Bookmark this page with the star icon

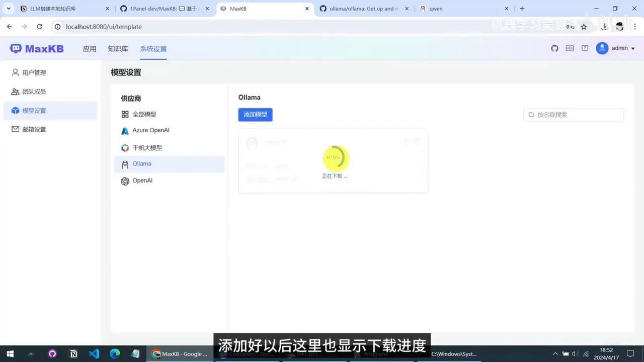pyautogui.click(x=584, y=27)
